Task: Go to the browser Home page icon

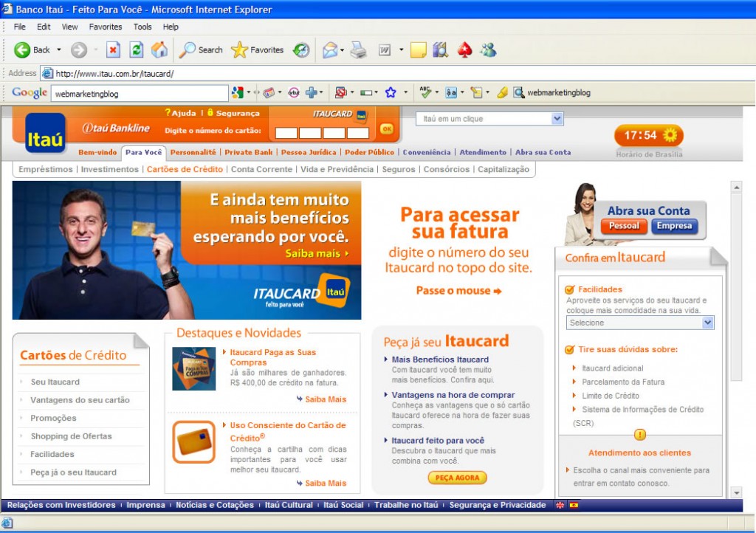Action: tap(159, 49)
